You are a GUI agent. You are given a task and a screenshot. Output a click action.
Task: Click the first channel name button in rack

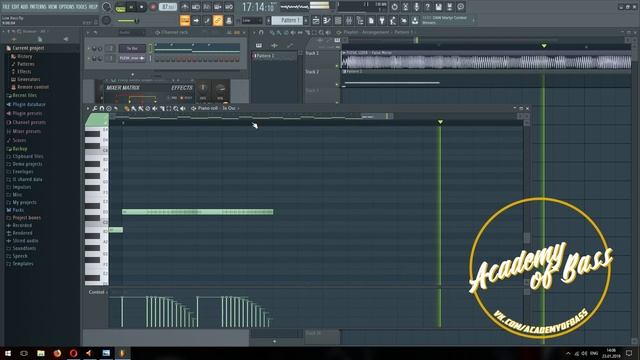pos(132,49)
